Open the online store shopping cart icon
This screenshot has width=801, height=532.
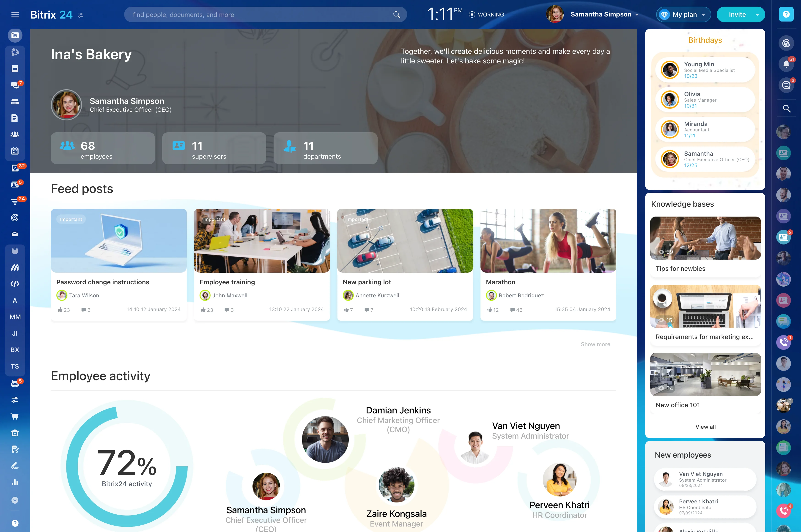(x=15, y=416)
